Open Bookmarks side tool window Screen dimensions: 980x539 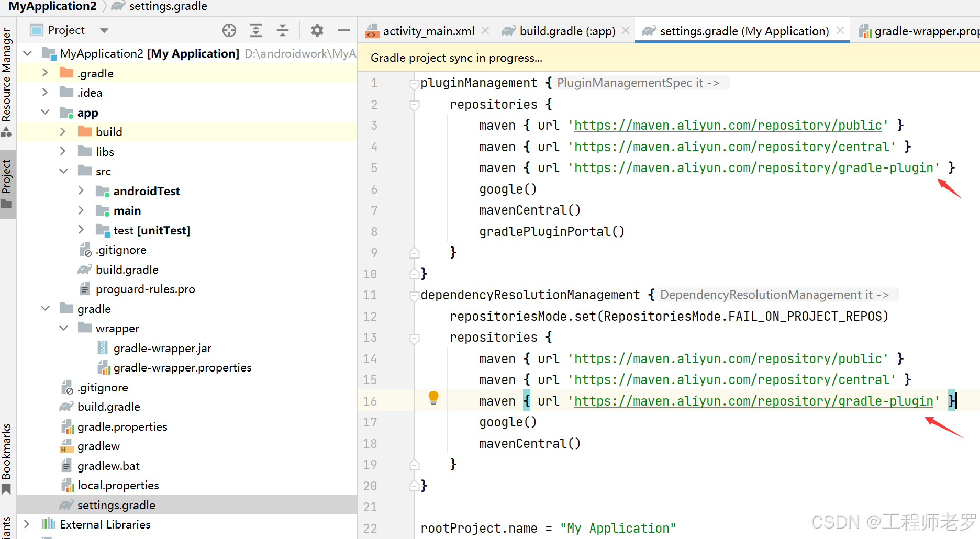[6, 458]
